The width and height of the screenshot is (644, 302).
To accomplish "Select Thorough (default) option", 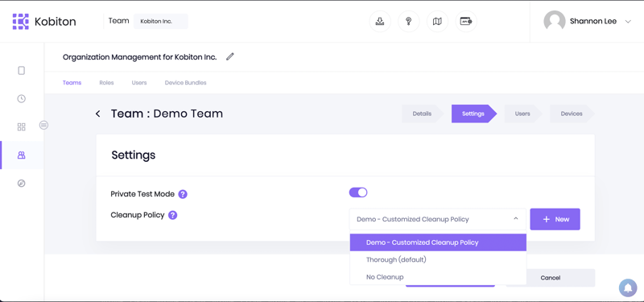I will [438, 259].
